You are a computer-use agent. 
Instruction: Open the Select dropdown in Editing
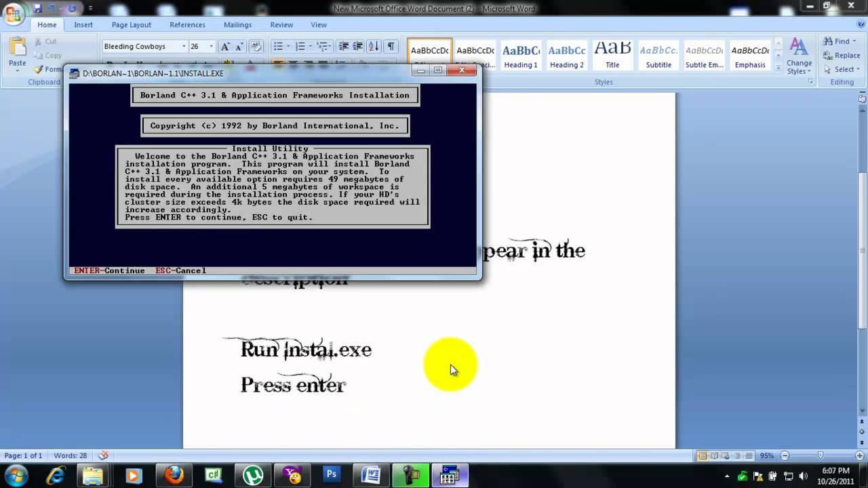point(842,69)
